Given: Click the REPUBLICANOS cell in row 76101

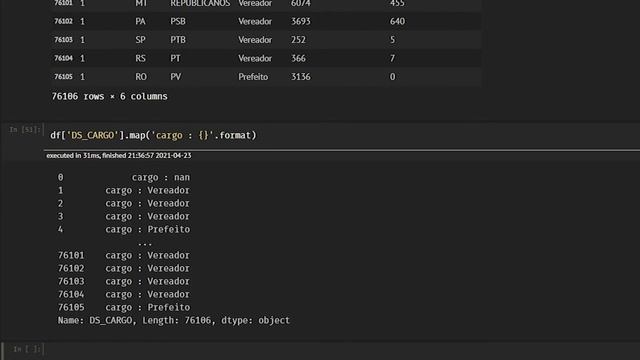Looking at the screenshot, I should tap(200, 4).
